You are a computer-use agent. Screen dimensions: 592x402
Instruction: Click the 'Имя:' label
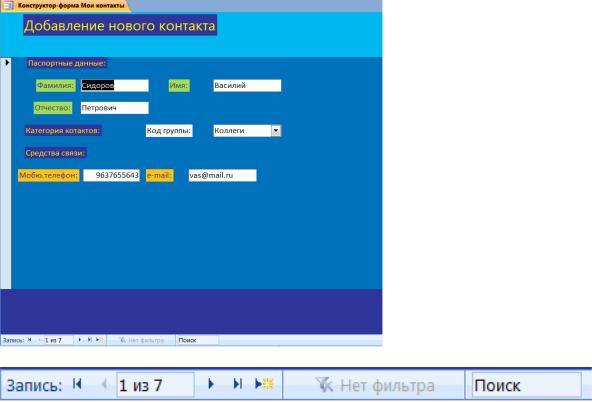tap(179, 86)
